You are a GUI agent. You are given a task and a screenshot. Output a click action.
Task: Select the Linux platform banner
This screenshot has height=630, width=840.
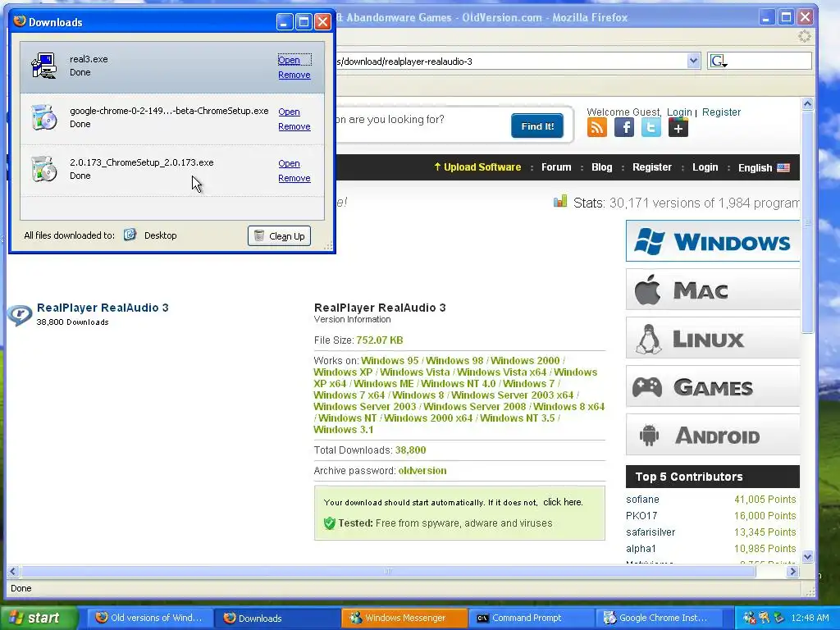(713, 338)
